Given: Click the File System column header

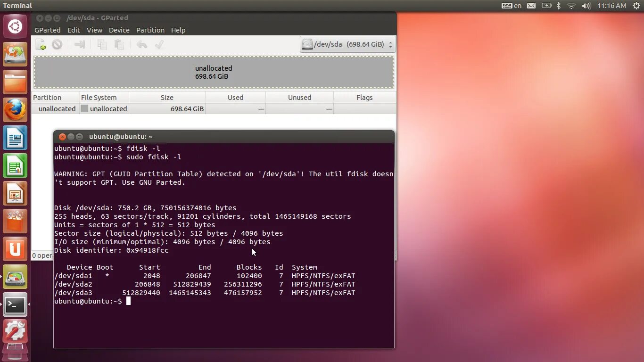Looking at the screenshot, I should click(104, 98).
